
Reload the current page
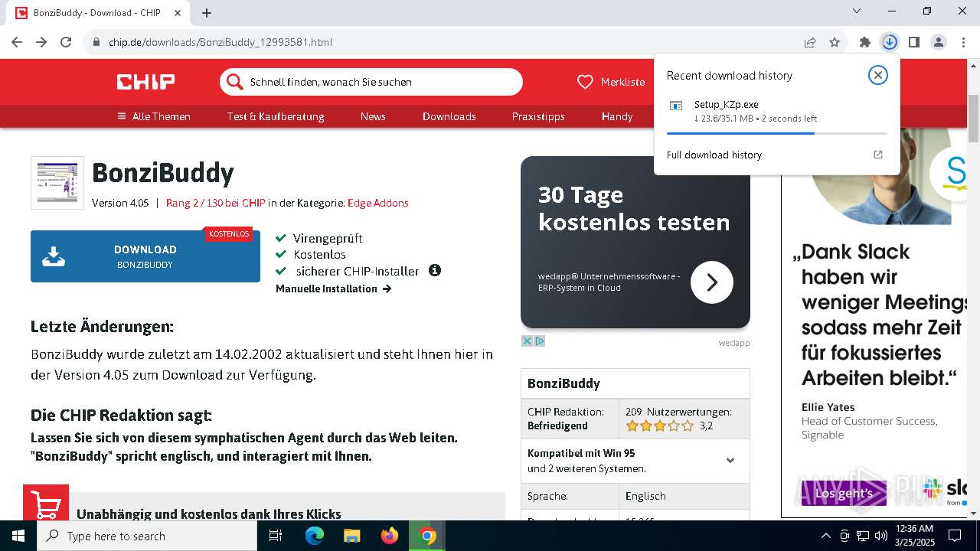[x=66, y=42]
